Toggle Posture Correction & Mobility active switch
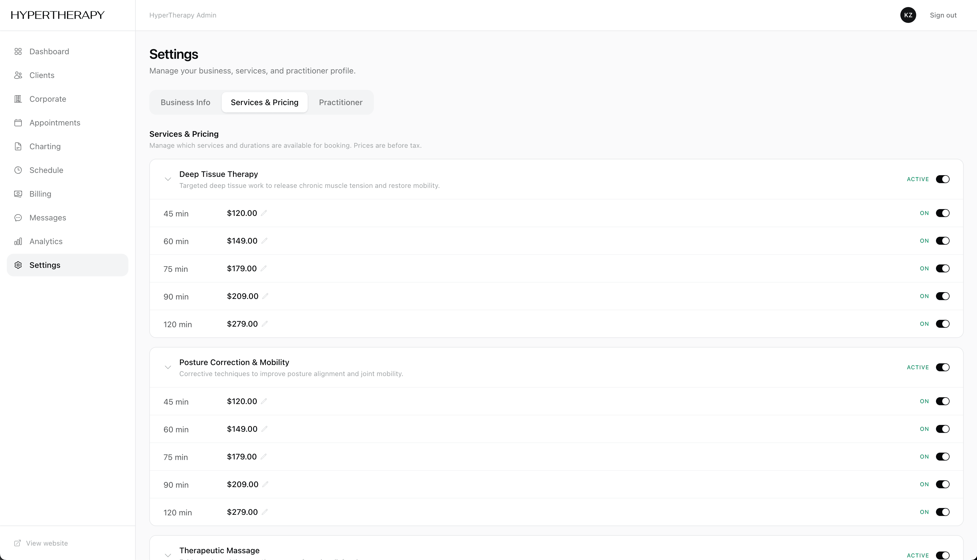Viewport: 977px width, 560px height. pos(943,367)
